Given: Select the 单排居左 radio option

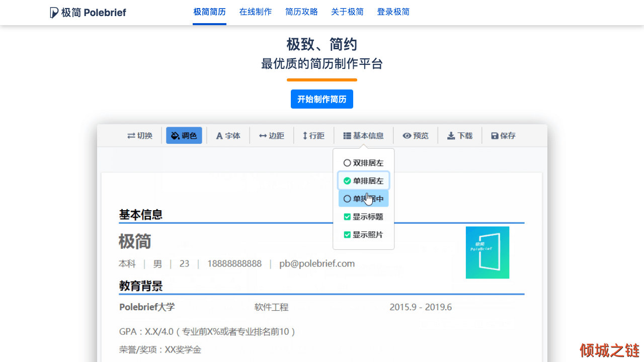Looking at the screenshot, I should coord(363,181).
